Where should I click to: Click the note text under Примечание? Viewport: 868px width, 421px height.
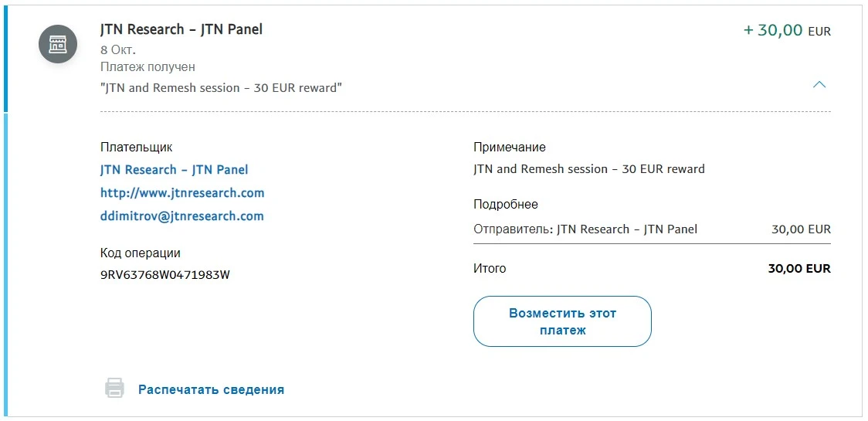589,169
